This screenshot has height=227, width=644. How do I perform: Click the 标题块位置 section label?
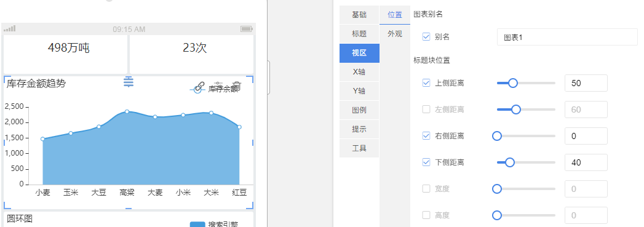click(432, 60)
